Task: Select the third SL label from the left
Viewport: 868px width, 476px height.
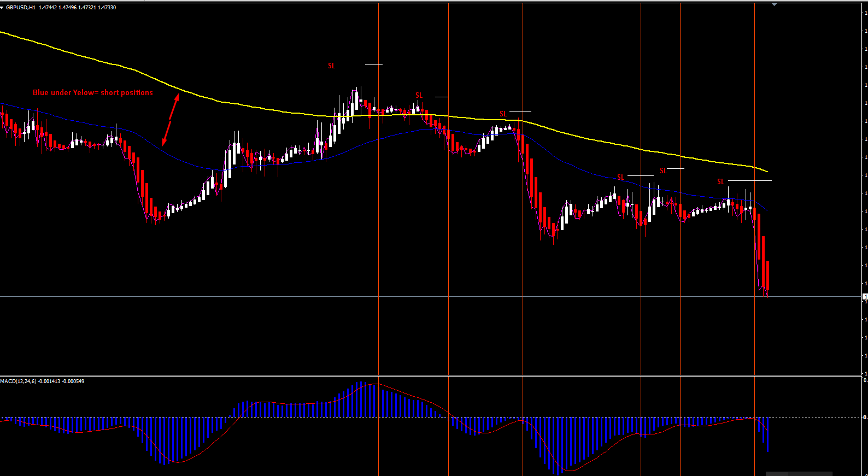Action: (x=503, y=114)
